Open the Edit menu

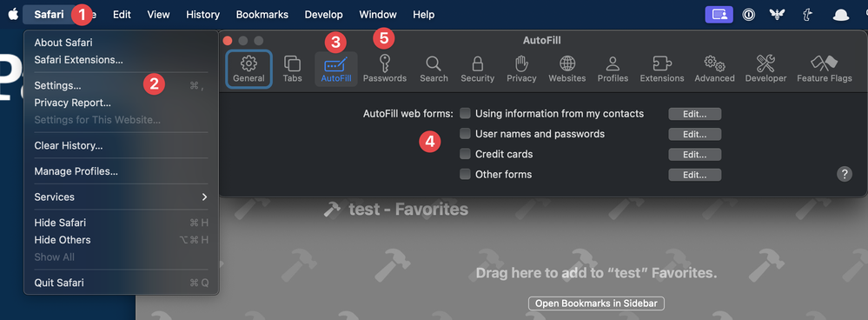click(x=122, y=15)
